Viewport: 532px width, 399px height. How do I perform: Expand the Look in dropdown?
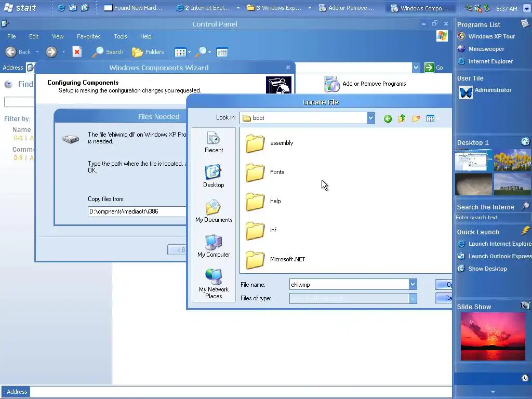coord(370,118)
